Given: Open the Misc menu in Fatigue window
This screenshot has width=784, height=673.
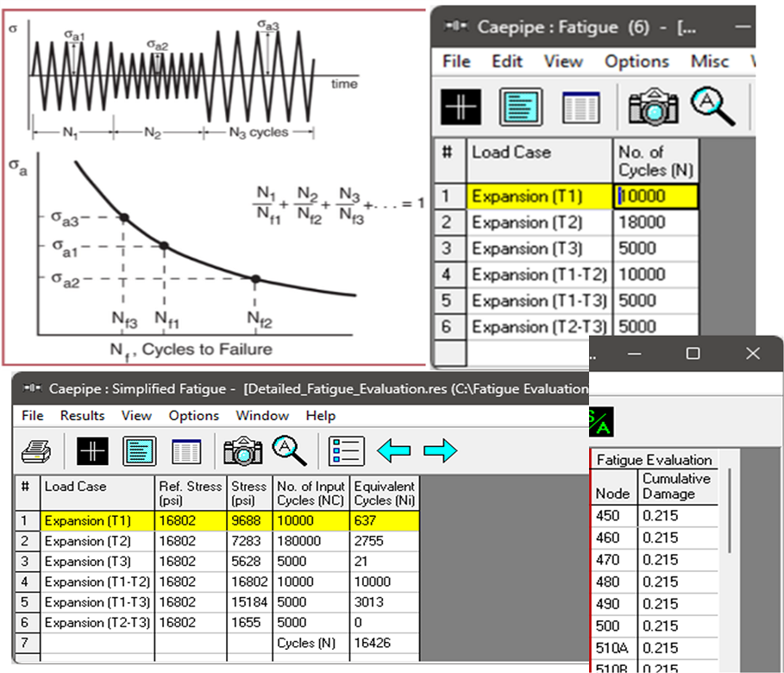Looking at the screenshot, I should [710, 62].
